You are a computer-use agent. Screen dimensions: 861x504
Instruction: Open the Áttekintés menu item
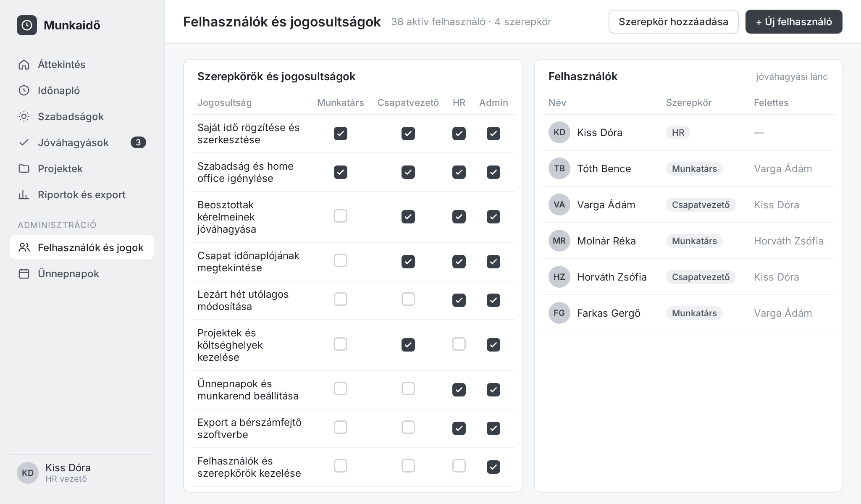click(82, 64)
